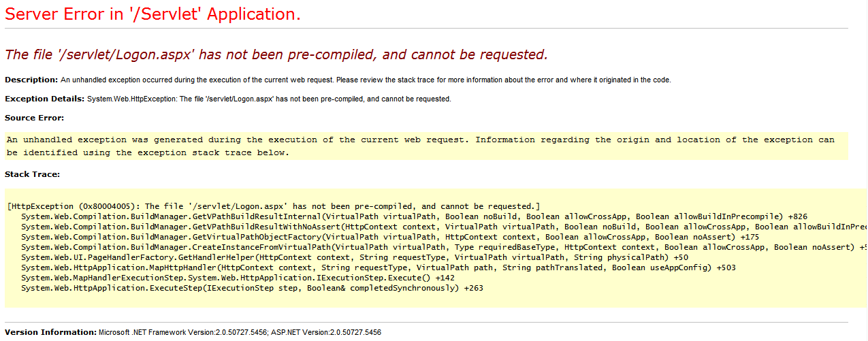Click the GetVPathBuildResultWithNoAssert stack trace line
Image resolution: width=868 pixels, height=341 pixels.
point(443,227)
